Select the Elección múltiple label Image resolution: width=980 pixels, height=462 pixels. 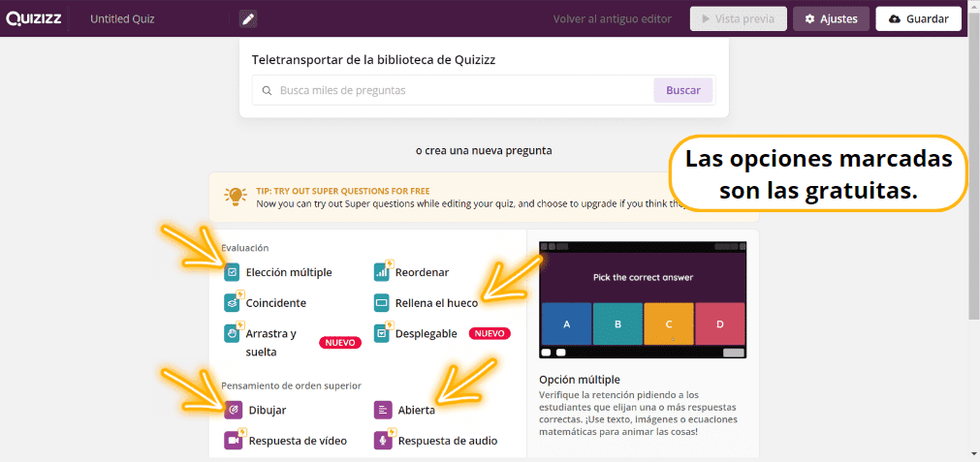pos(289,272)
